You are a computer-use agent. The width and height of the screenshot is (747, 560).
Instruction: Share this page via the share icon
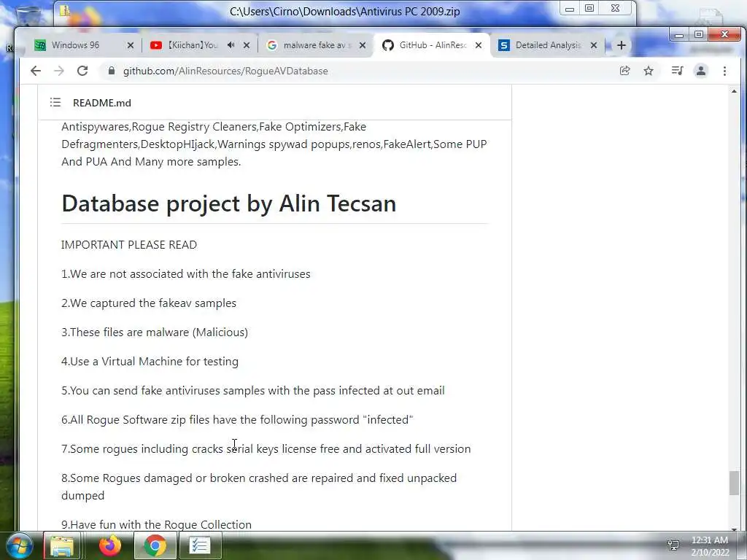point(624,71)
